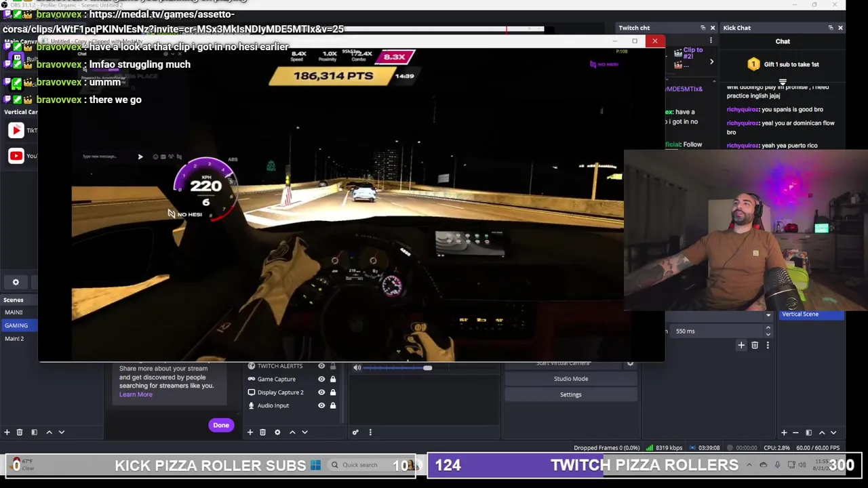Open the scene transition type dropdown

pyautogui.click(x=768, y=315)
